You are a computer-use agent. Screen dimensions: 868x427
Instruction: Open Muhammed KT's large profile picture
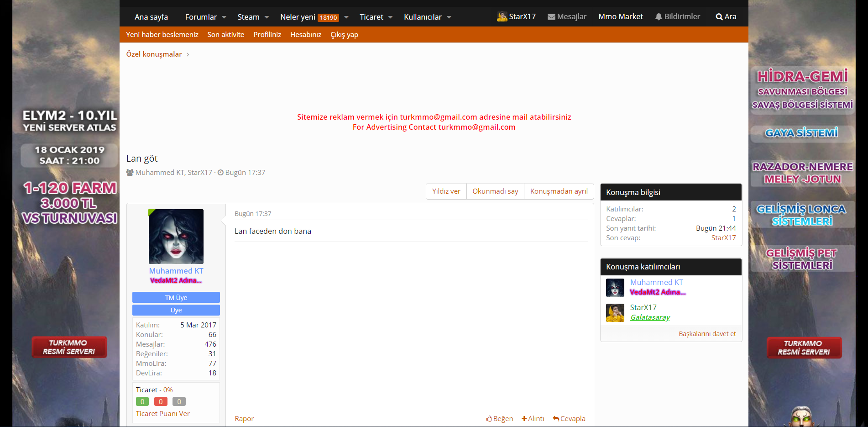coord(176,236)
